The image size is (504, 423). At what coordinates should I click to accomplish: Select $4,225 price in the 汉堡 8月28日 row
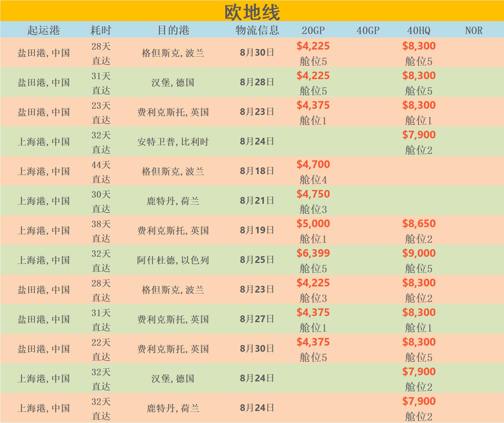pyautogui.click(x=313, y=76)
